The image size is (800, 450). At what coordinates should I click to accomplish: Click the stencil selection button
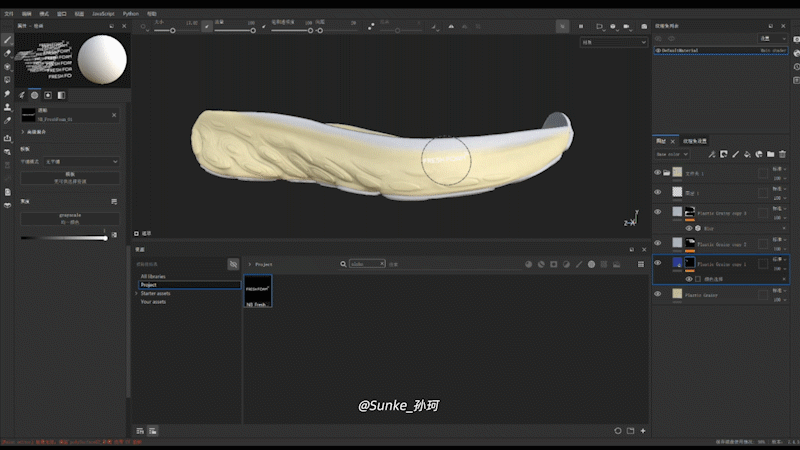click(70, 178)
